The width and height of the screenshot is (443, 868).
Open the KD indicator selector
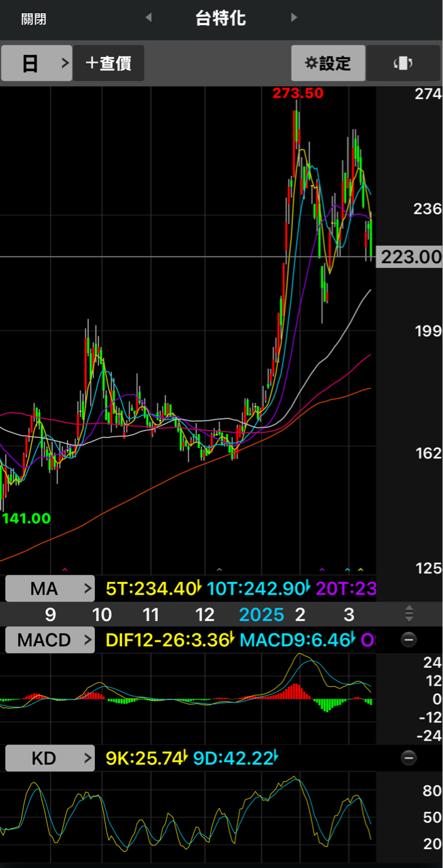coord(50,758)
